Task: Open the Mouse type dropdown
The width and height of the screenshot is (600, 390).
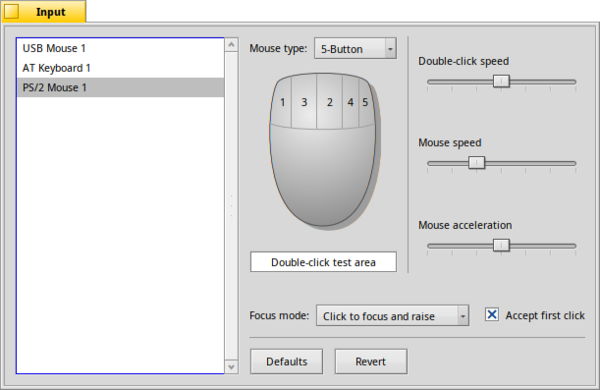Action: [x=355, y=48]
